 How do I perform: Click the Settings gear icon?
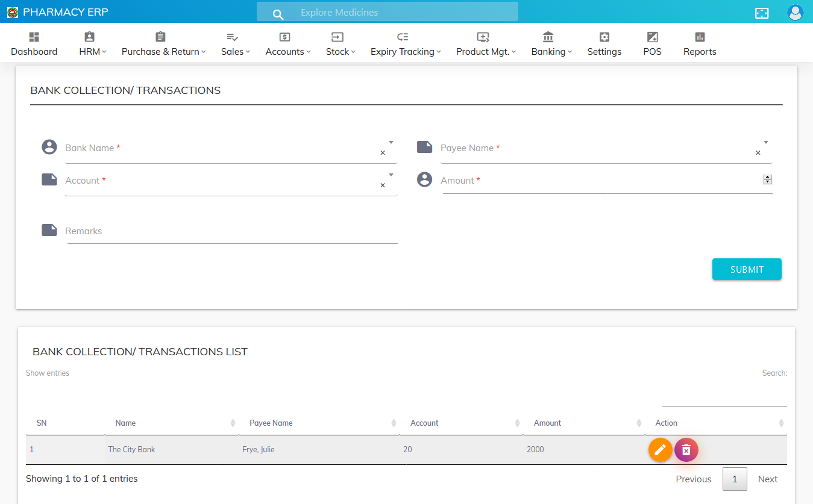[604, 37]
